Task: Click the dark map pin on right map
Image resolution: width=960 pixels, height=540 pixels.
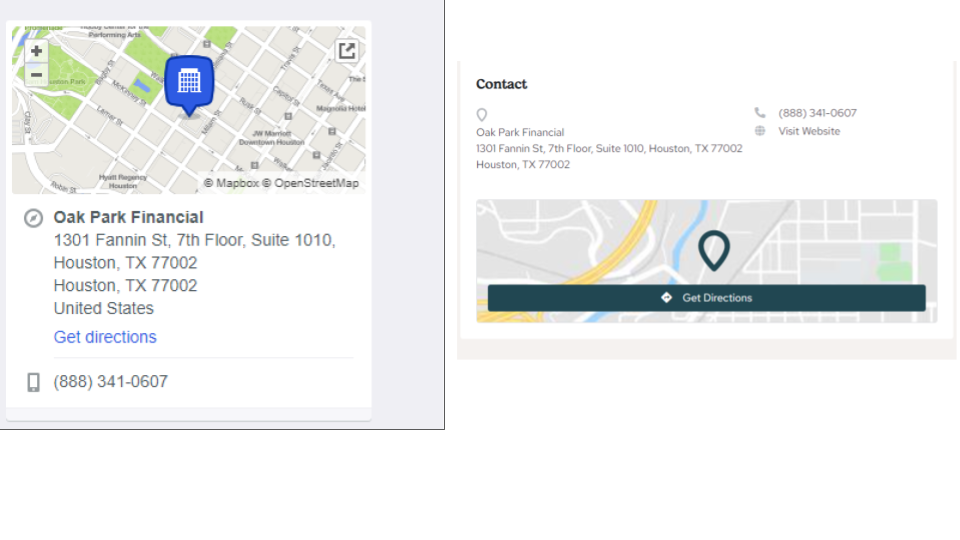Action: [x=714, y=250]
